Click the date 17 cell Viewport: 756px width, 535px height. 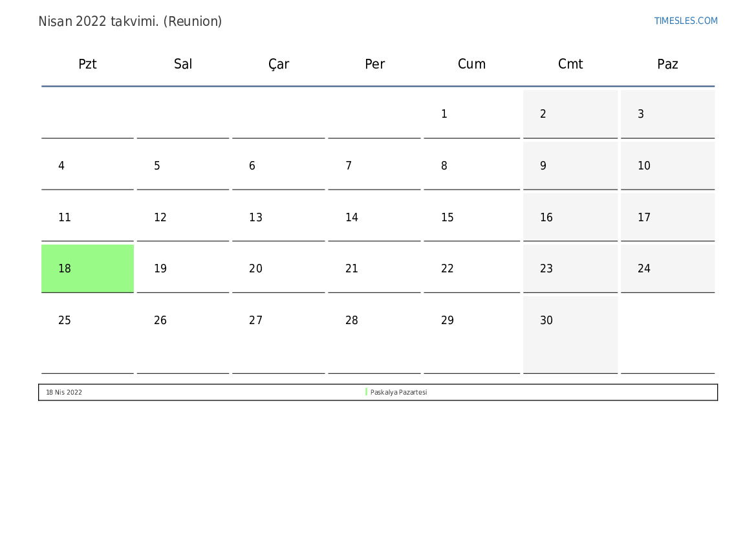click(x=668, y=217)
